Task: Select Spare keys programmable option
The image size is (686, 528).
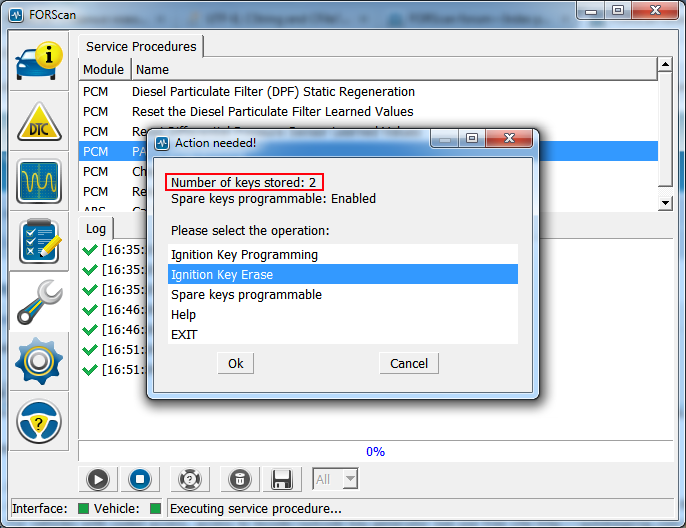Action: 246,294
